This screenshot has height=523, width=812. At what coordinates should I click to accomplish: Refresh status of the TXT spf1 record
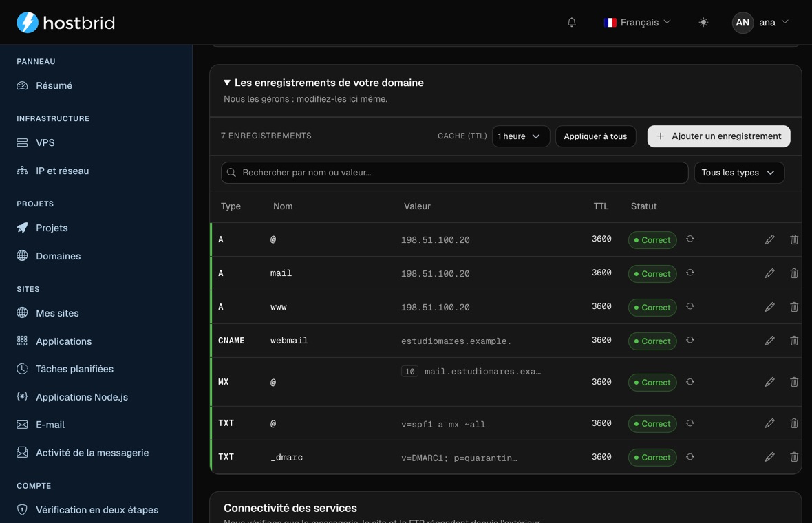pyautogui.click(x=690, y=423)
